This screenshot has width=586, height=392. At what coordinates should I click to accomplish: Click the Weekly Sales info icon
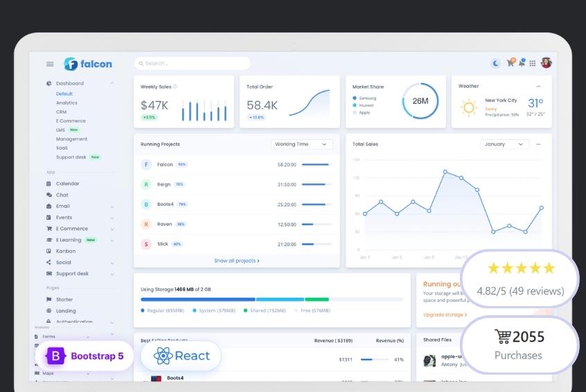tap(175, 87)
